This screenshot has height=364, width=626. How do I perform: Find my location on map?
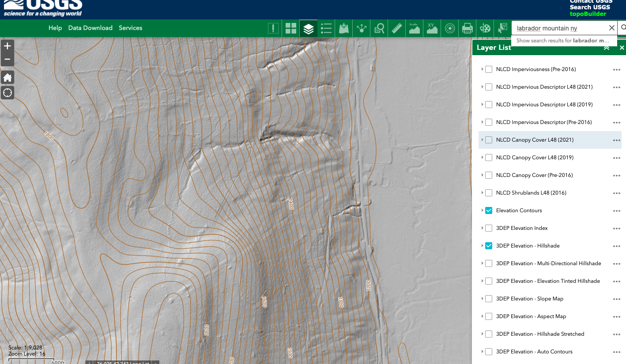(7, 93)
